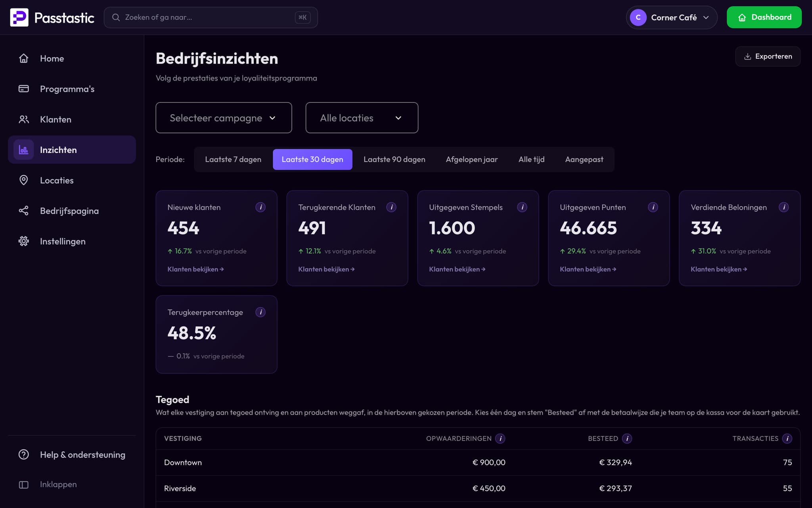
Task: Select period Laatste 30 dagen
Action: (x=312, y=160)
